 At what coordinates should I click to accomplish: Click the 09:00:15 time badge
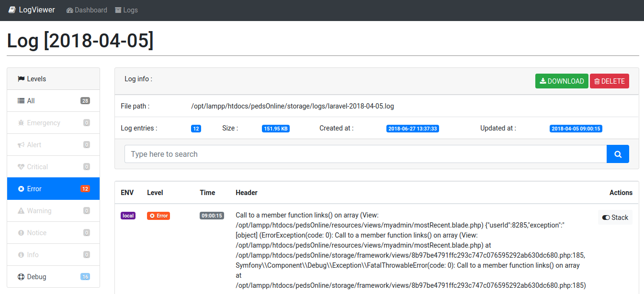pos(212,216)
